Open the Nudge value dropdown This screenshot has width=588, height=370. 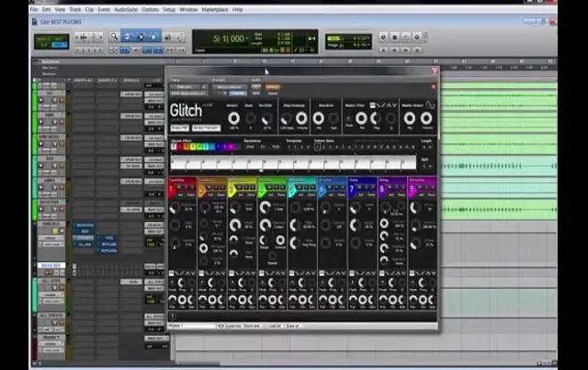[x=369, y=45]
